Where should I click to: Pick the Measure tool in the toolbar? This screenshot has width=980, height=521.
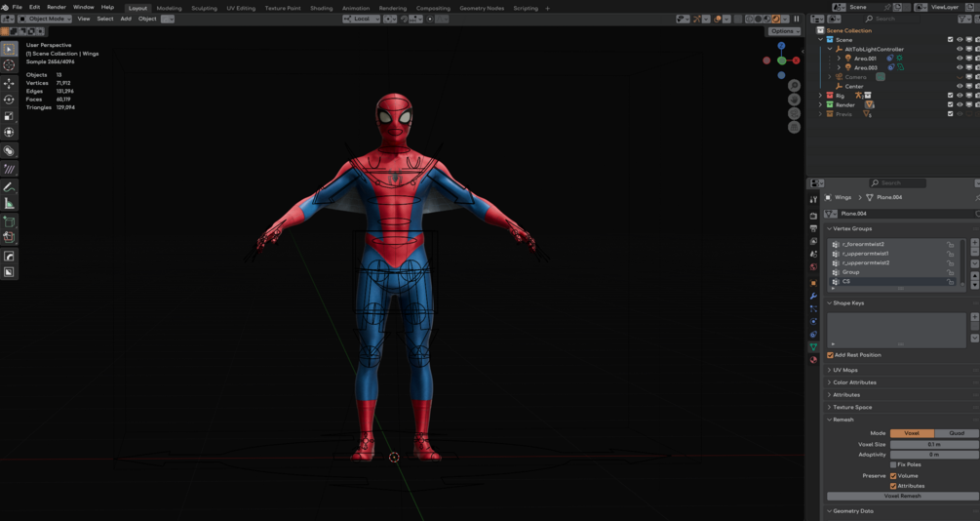tap(9, 203)
